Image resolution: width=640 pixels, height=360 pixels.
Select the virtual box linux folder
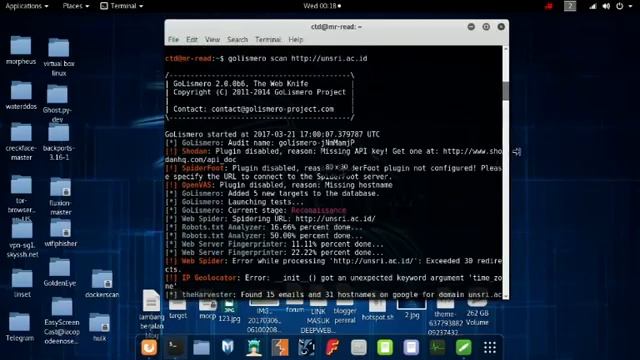point(59,57)
